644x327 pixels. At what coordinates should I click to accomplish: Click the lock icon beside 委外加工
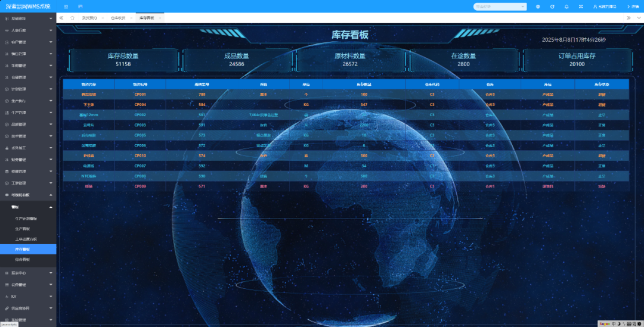[x=7, y=148]
